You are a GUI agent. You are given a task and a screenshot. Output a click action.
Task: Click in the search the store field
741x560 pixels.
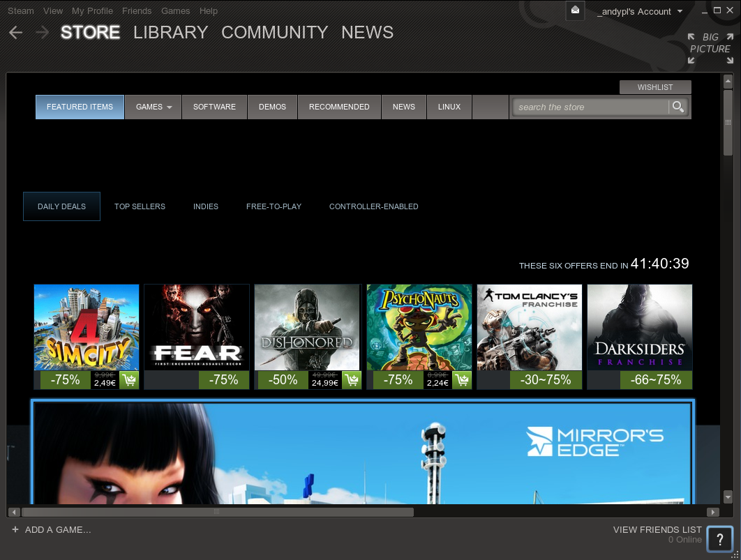click(591, 107)
